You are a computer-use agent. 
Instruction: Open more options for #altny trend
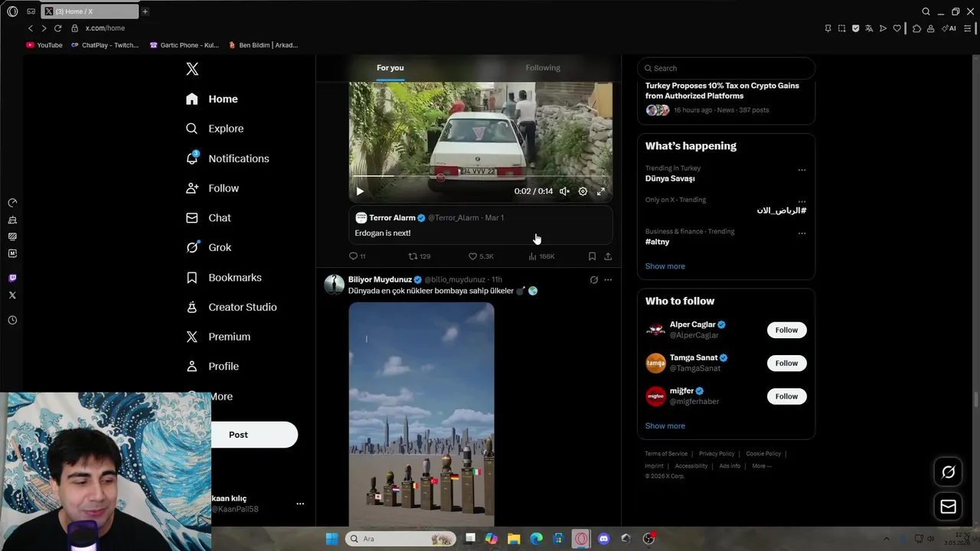pyautogui.click(x=802, y=233)
